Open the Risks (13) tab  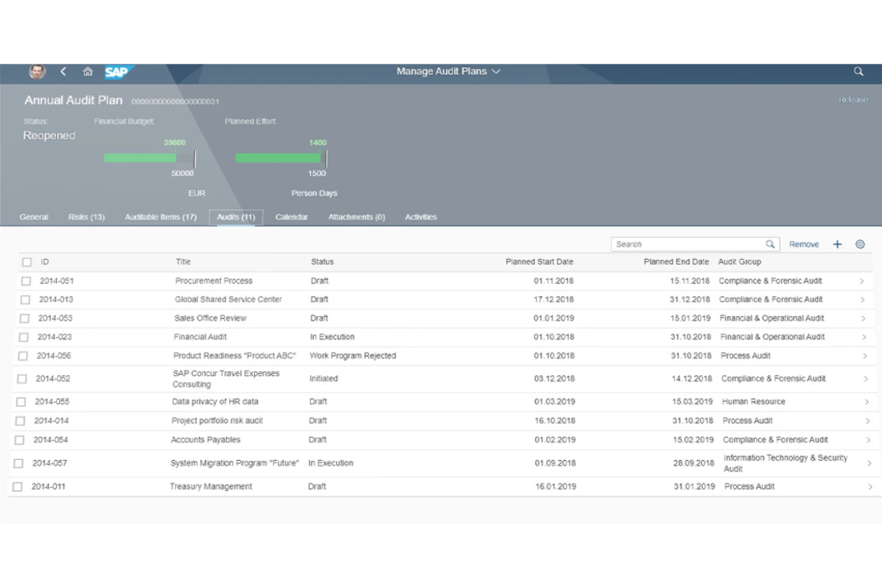pyautogui.click(x=86, y=217)
